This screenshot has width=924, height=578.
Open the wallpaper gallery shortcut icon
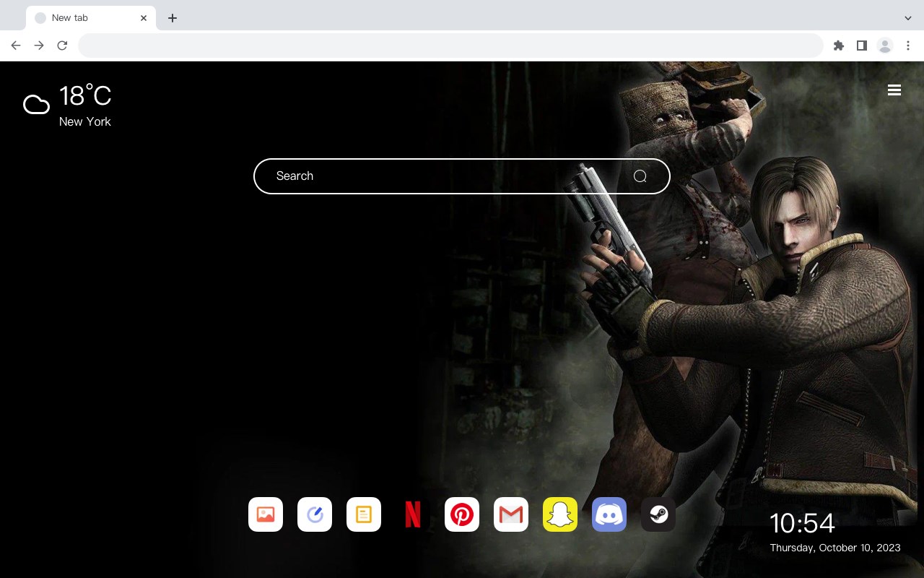click(x=266, y=514)
